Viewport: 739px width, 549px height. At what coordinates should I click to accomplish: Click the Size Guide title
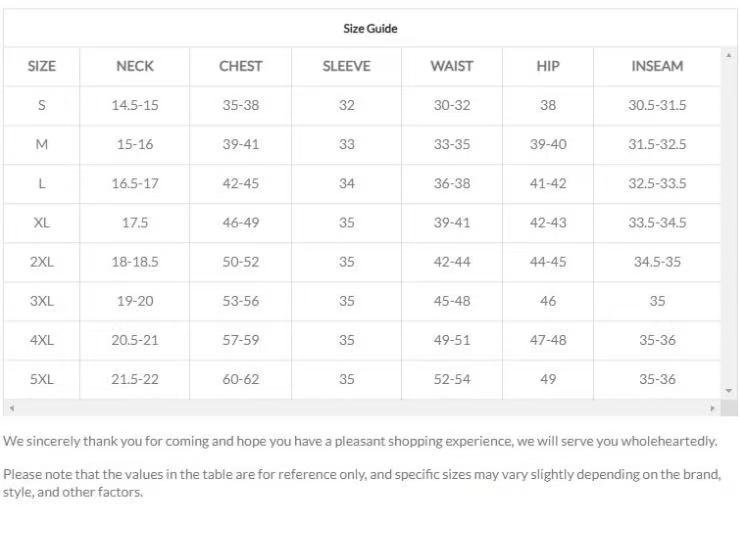pyautogui.click(x=370, y=29)
